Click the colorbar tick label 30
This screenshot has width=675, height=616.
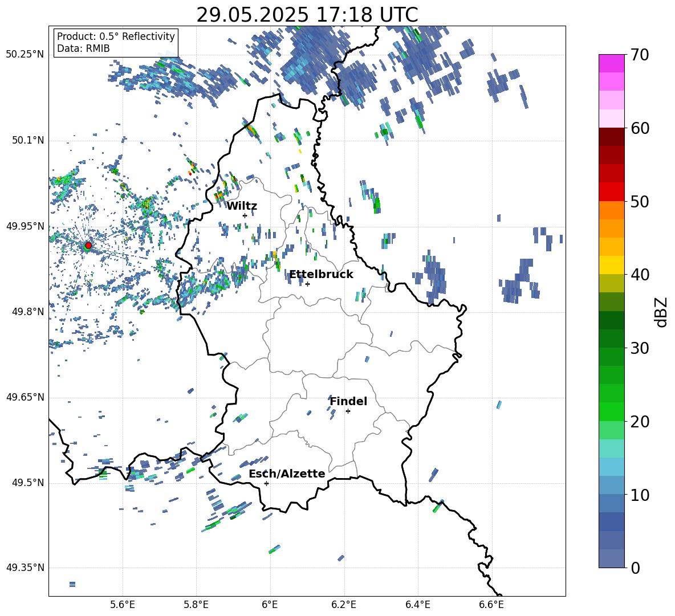pos(640,348)
